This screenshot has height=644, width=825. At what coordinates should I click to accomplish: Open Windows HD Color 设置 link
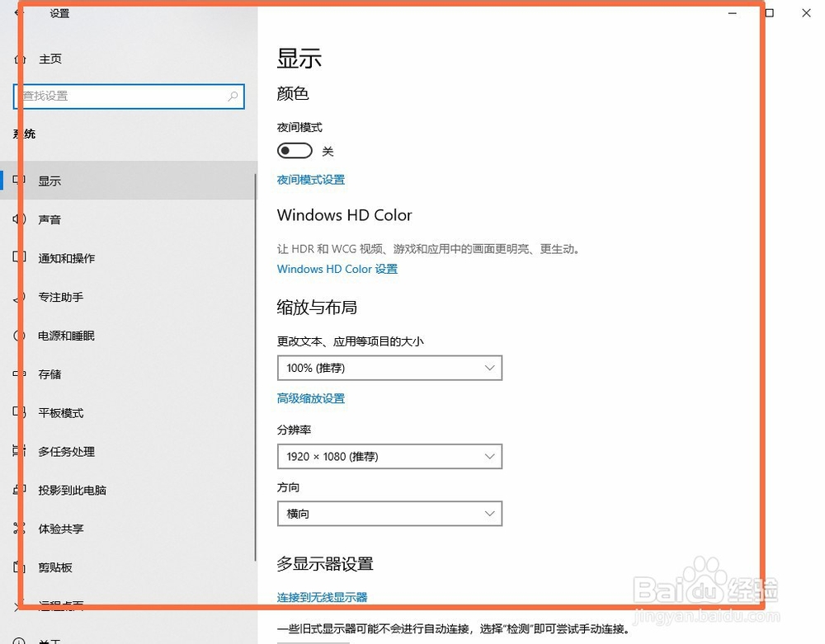point(337,269)
